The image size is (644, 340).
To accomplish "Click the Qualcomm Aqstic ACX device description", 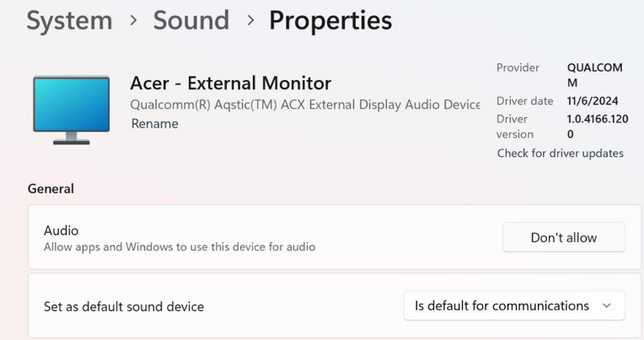I will click(x=305, y=105).
